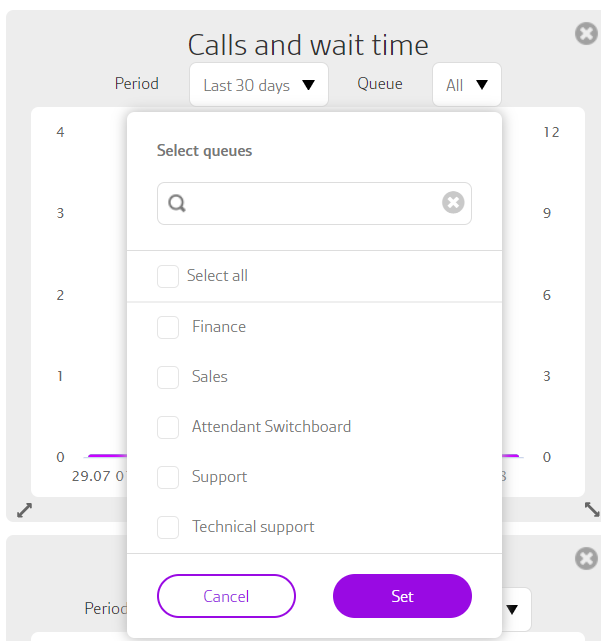Image resolution: width=601 pixels, height=641 pixels.
Task: Click the Cancel button
Action: [x=226, y=596]
